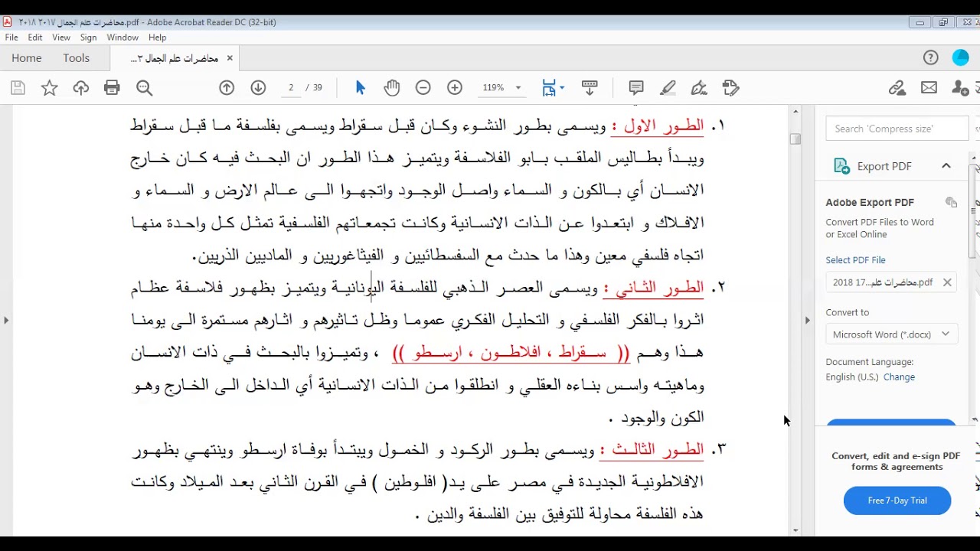Click the Adobe Export PDF heading

(x=870, y=203)
